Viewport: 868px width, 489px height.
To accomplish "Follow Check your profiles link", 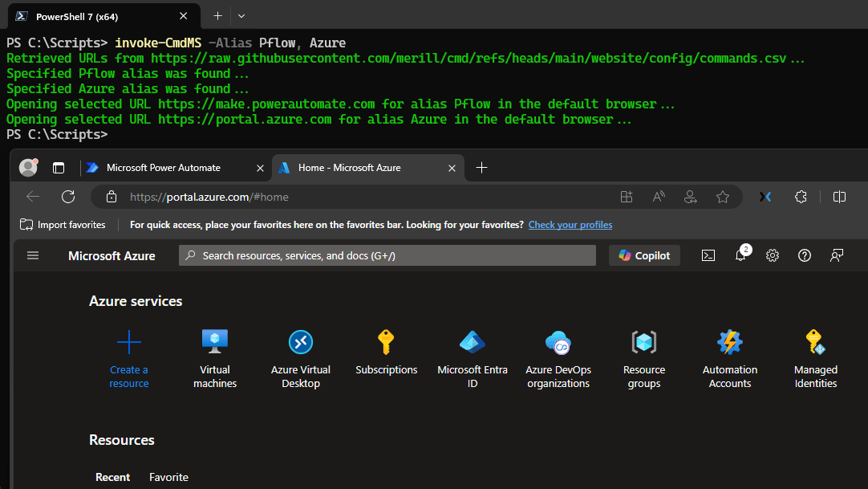I will tap(570, 224).
